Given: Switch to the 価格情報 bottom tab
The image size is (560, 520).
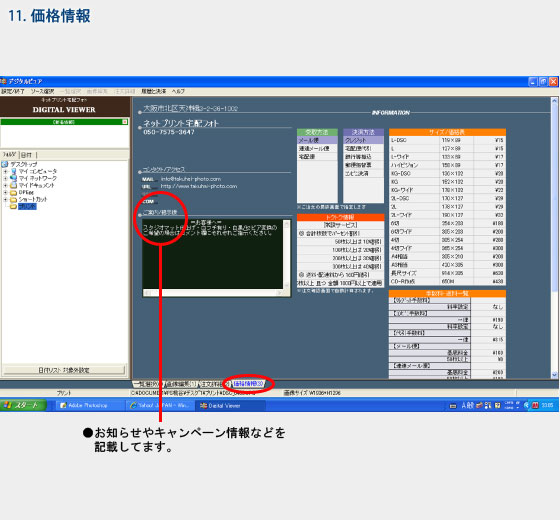Looking at the screenshot, I should pos(248,384).
